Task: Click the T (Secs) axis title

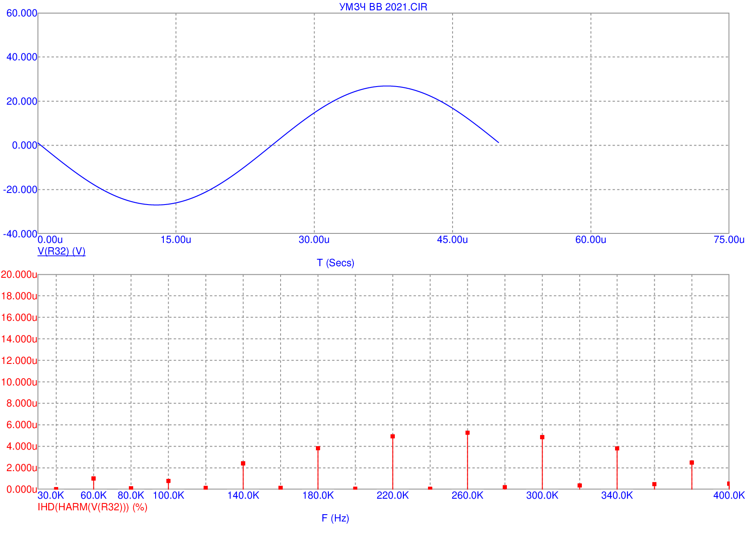Action: click(335, 263)
